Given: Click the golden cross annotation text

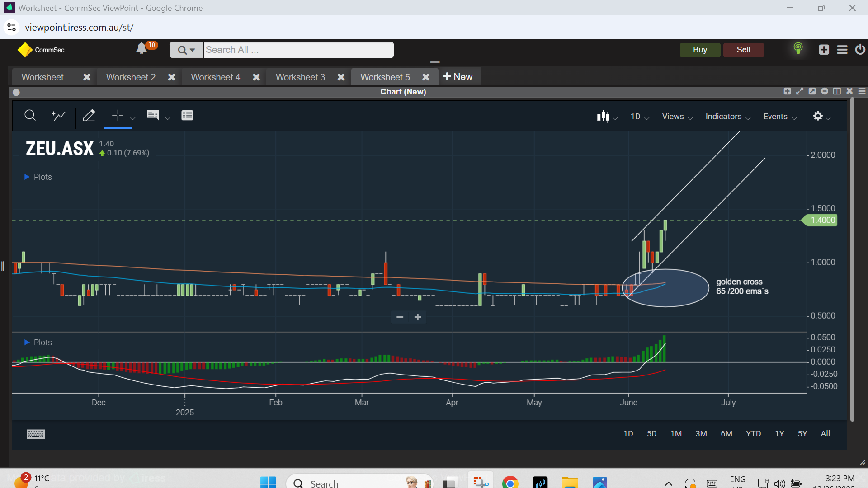Looking at the screenshot, I should [x=742, y=286].
